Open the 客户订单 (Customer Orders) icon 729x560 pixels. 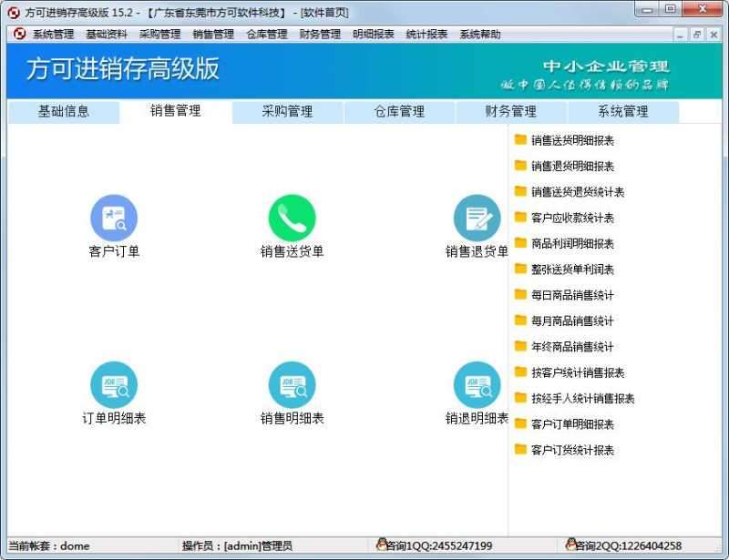click(x=112, y=219)
